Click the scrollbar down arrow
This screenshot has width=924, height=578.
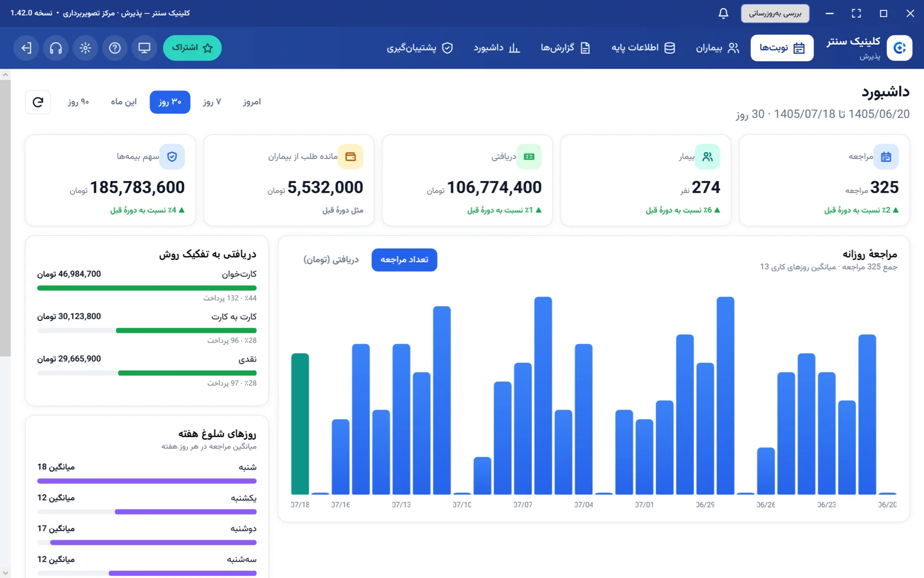tap(5, 573)
